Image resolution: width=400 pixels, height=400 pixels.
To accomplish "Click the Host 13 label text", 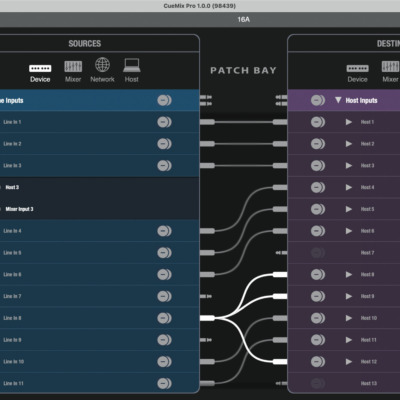I will point(369,383).
